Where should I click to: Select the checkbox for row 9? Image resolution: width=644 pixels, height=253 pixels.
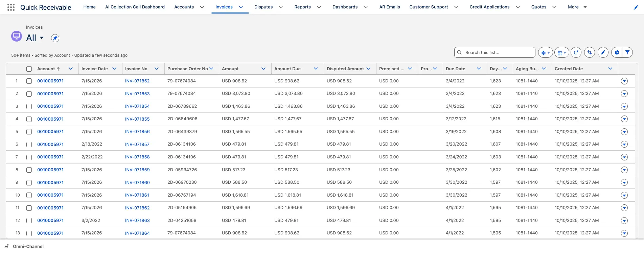tap(29, 183)
